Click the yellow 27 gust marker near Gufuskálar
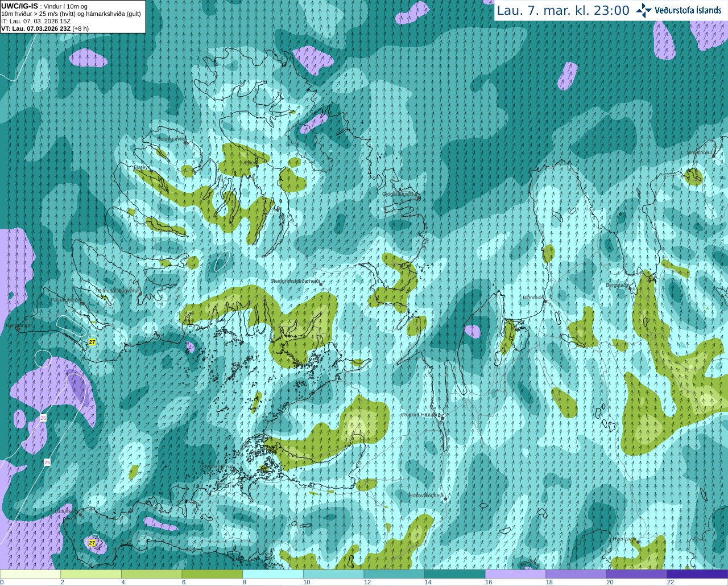The height and width of the screenshot is (586, 728). point(92,543)
